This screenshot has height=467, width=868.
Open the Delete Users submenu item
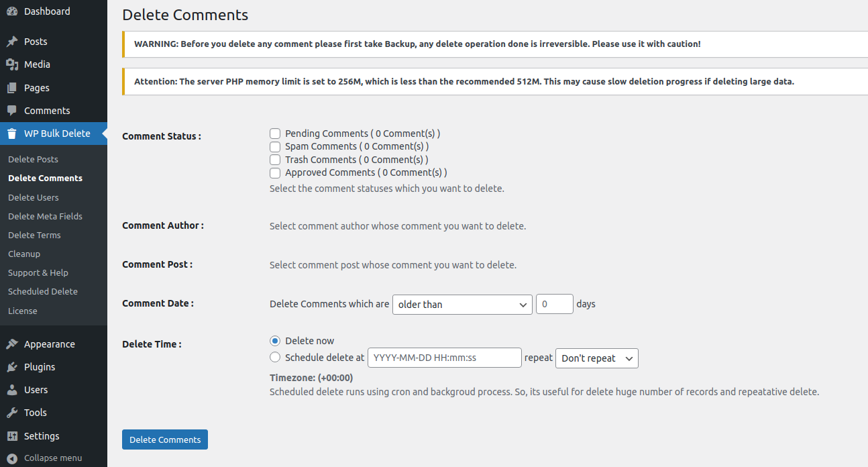click(34, 197)
